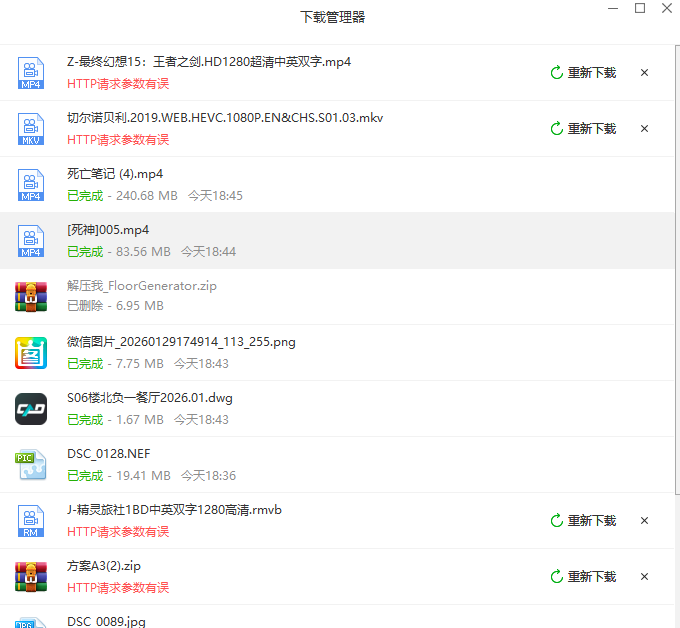The width and height of the screenshot is (680, 628).
Task: Click HTTP请求参数有误 error under Z-最终幻想15
Action: [x=118, y=84]
